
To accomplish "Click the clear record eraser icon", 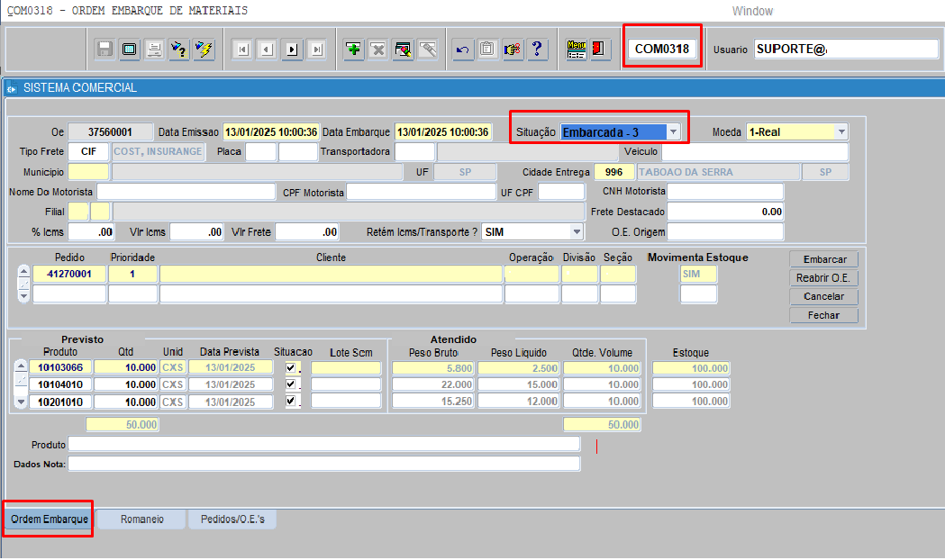I will click(x=403, y=50).
